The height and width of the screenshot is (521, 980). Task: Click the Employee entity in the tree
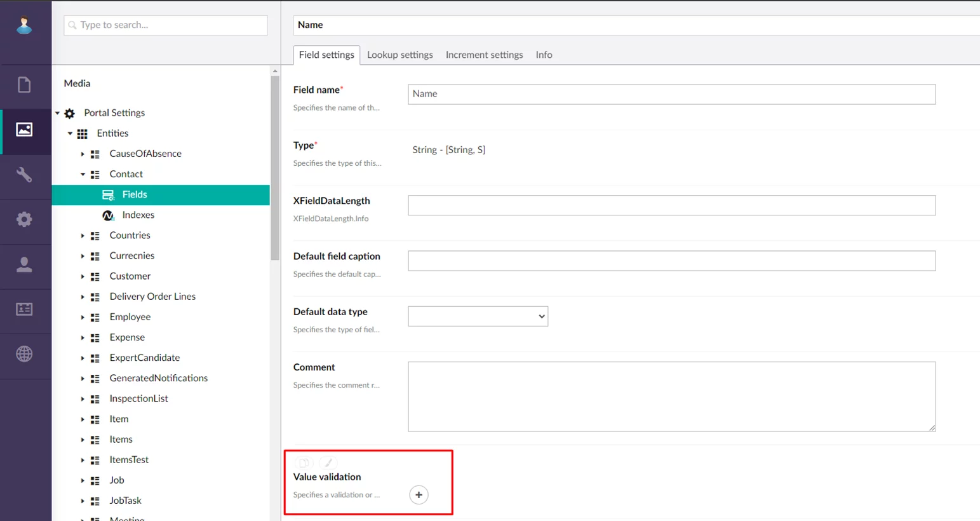click(130, 317)
